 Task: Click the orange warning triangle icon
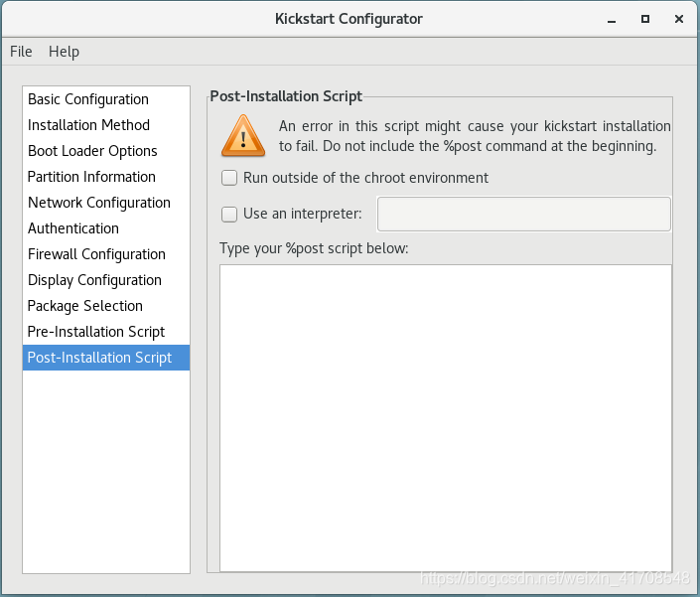click(243, 135)
